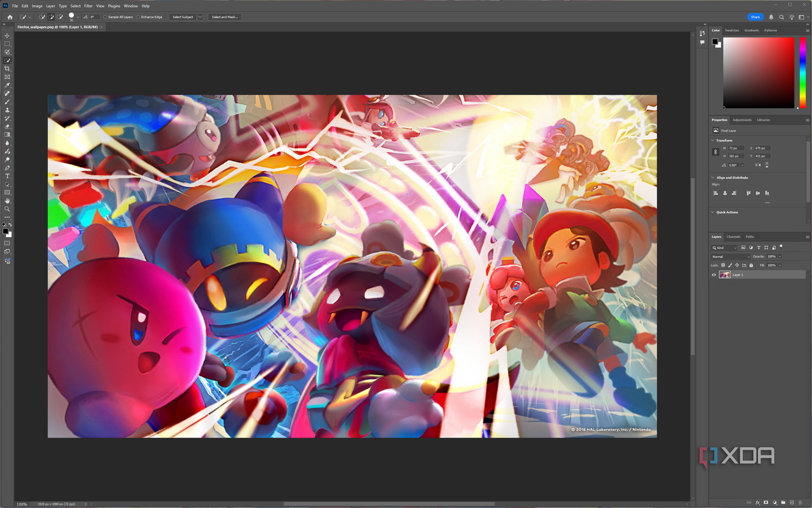Select the Quick Selection tool in toolbox

click(7, 61)
